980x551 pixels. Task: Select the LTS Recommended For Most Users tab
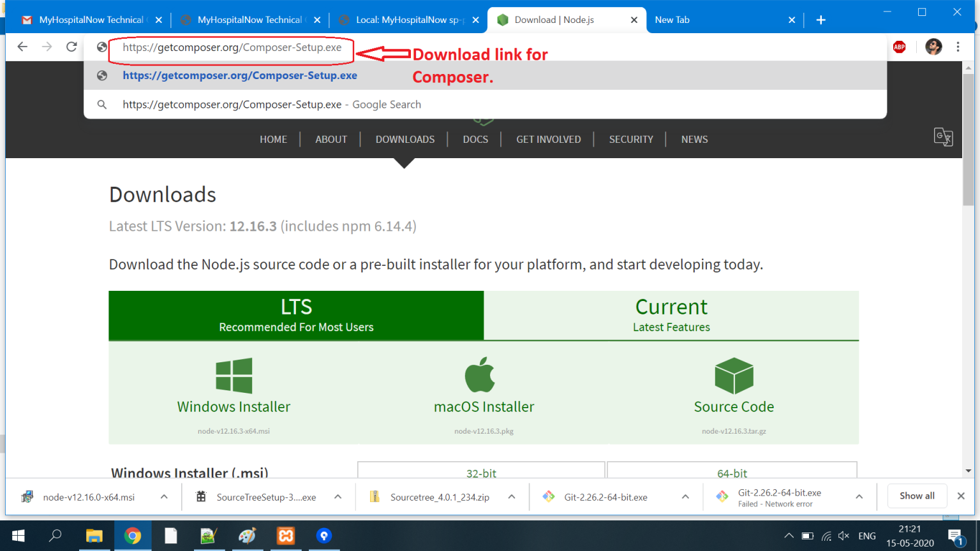296,316
